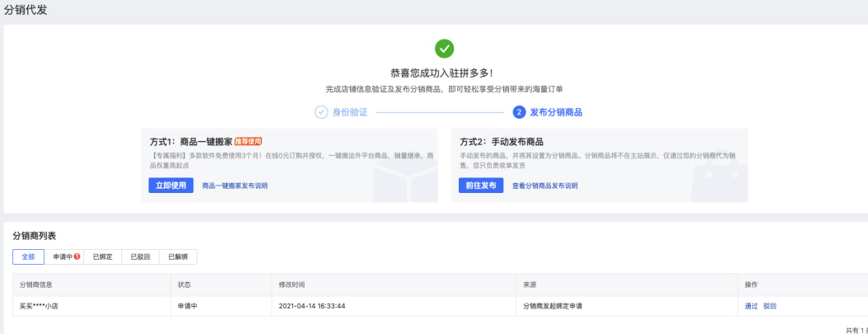868x334 pixels.
Task: Select the 全部 tab
Action: (28, 257)
